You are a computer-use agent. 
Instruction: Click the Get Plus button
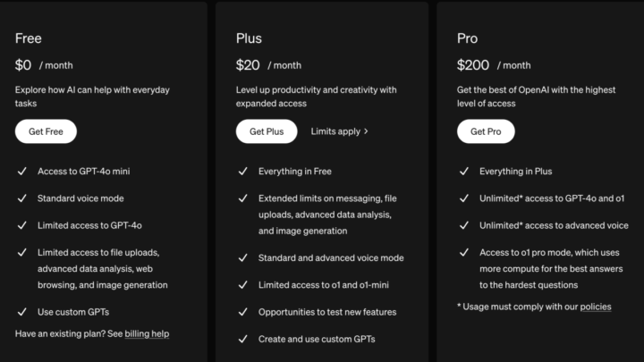tap(267, 131)
